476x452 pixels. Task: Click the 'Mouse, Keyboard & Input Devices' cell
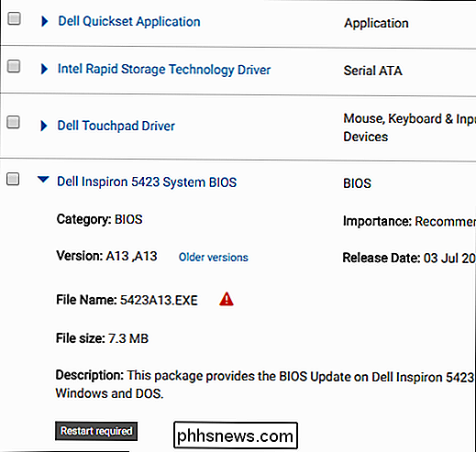pyautogui.click(x=409, y=127)
